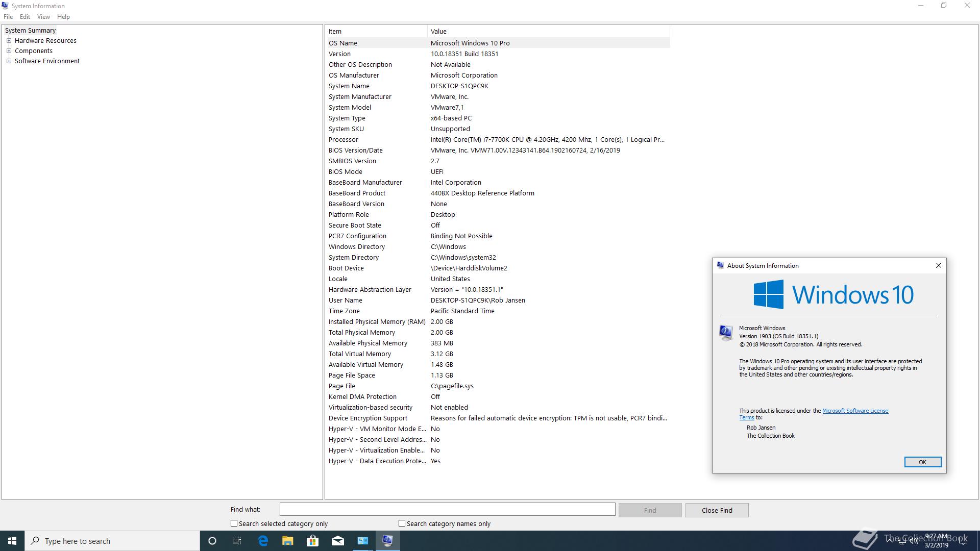Select the Hardware Resources tree label
The width and height of the screenshot is (980, 551).
[45, 41]
